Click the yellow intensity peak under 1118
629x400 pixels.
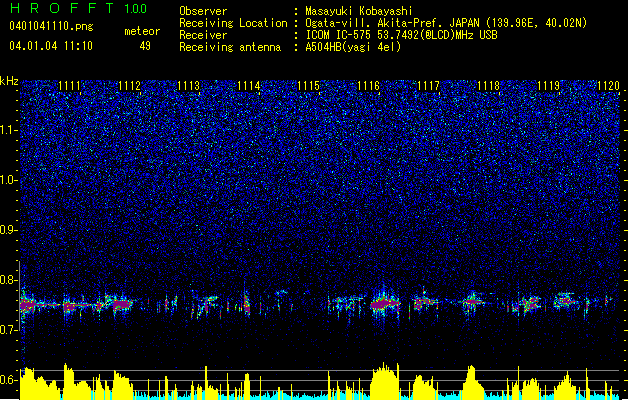pyautogui.click(x=472, y=382)
